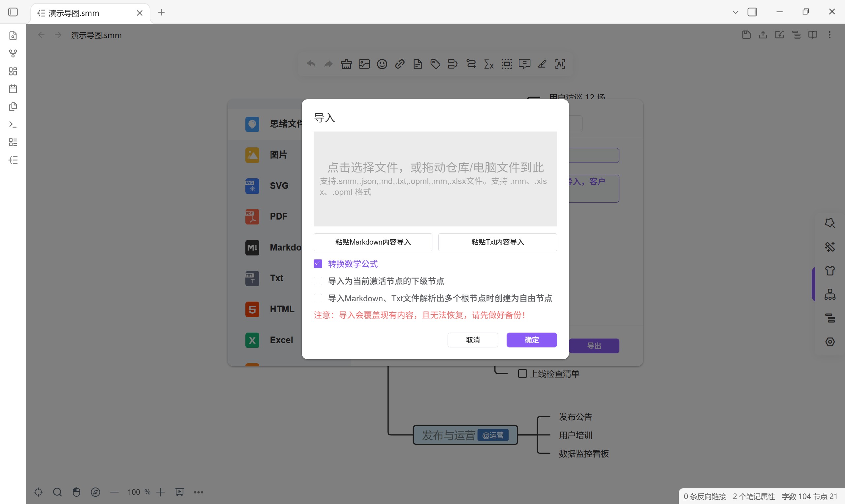Screen dimensions: 845x504
Task: Expand the tab list dropdown chevron
Action: (x=735, y=12)
